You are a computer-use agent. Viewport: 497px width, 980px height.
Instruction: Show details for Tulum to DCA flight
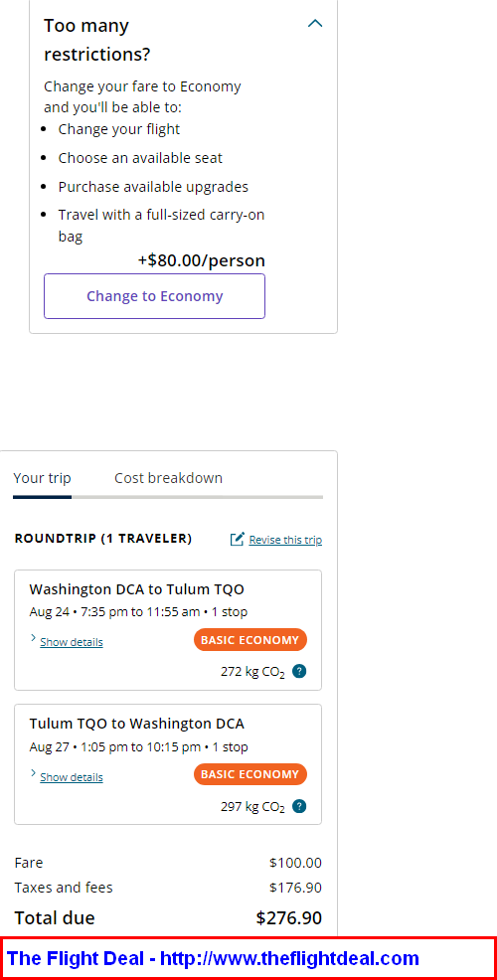pos(72,777)
